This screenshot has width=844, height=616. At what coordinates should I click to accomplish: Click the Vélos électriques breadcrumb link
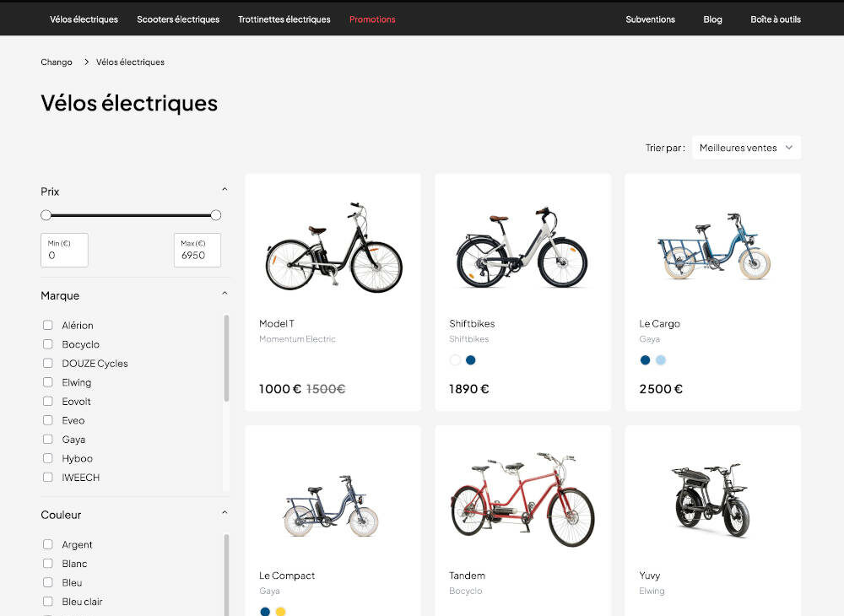[130, 62]
